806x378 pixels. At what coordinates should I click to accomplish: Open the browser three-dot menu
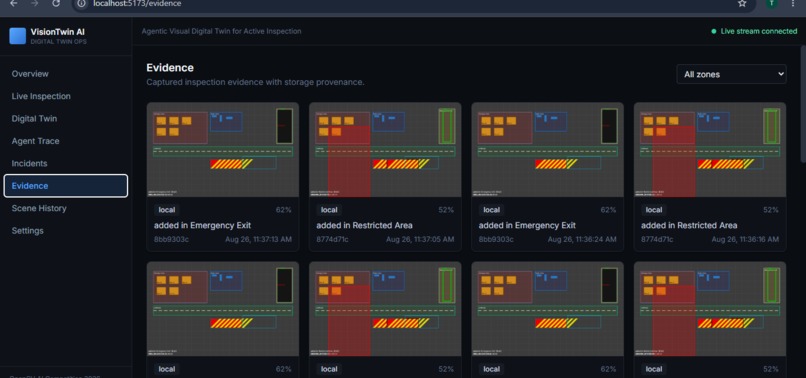point(794,4)
